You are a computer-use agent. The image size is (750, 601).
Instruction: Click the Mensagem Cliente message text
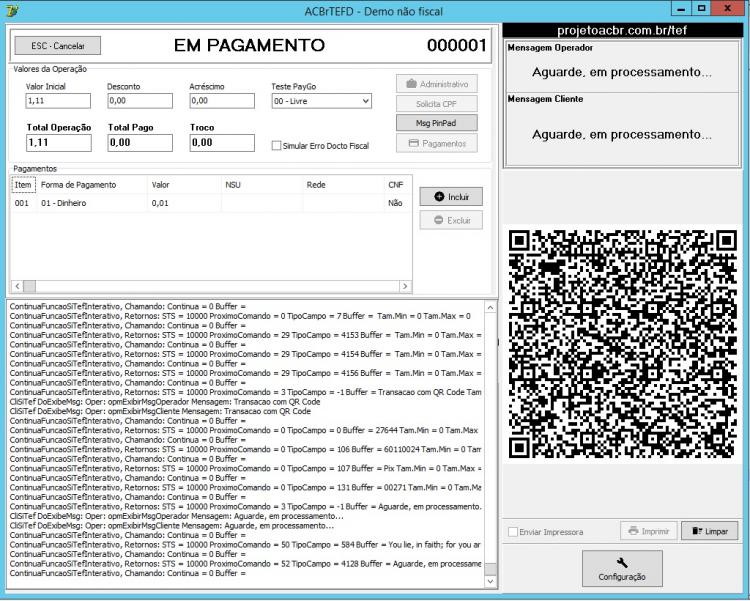coord(622,134)
